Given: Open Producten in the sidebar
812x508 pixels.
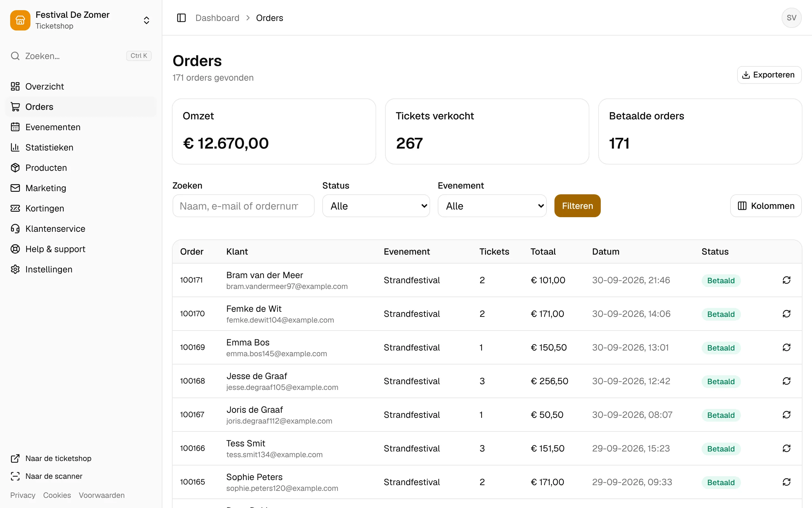Looking at the screenshot, I should pos(81,168).
